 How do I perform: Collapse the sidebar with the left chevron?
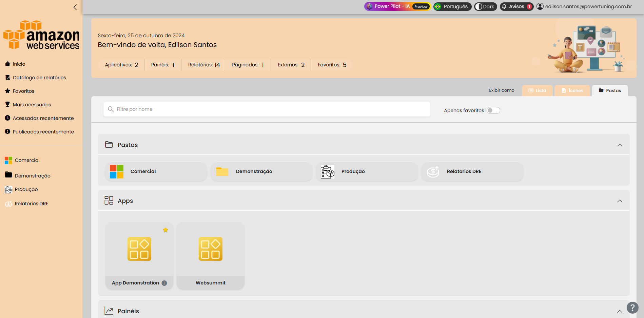(75, 7)
